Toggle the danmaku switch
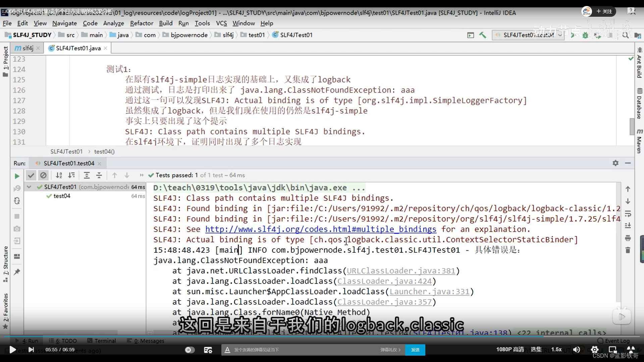 pos(190,350)
